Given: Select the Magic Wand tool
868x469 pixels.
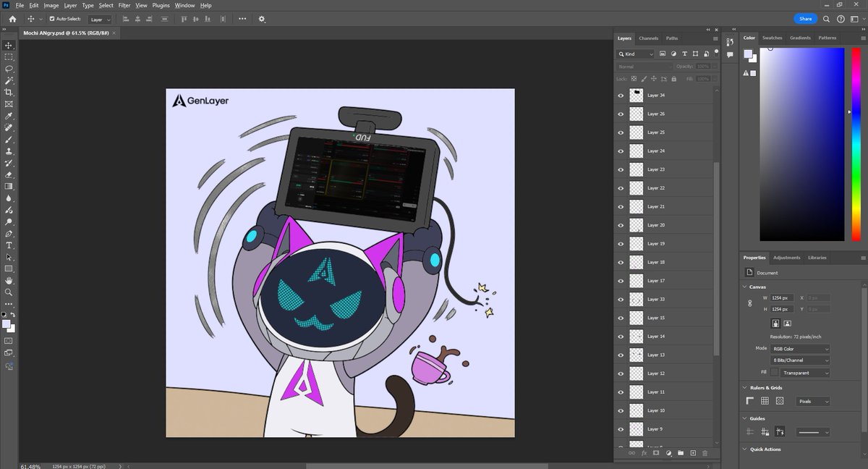Looking at the screenshot, I should coord(9,80).
